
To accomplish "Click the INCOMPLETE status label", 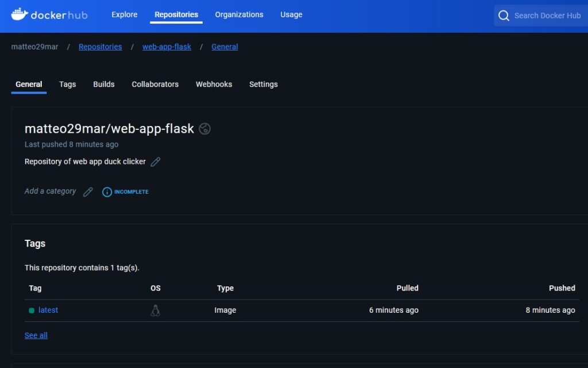I will tap(131, 192).
